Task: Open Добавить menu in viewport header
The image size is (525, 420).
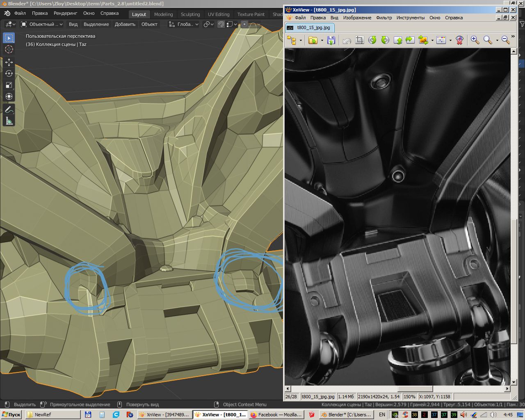Action: point(125,24)
